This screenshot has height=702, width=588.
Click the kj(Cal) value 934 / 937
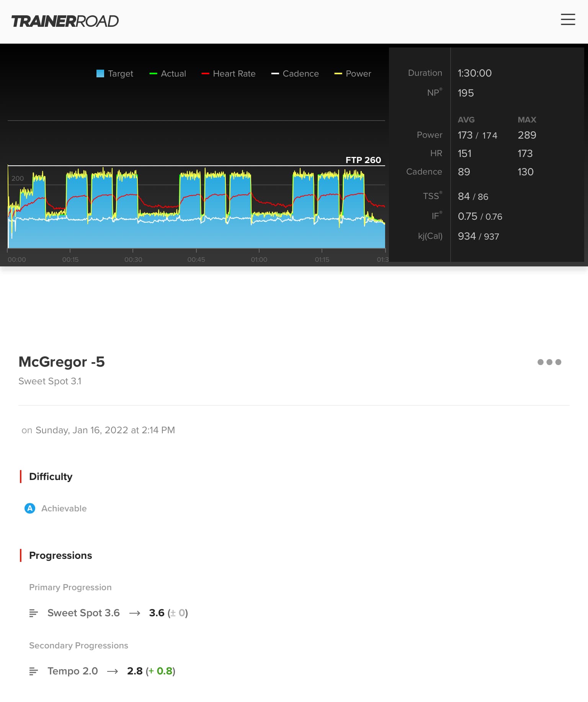(479, 236)
